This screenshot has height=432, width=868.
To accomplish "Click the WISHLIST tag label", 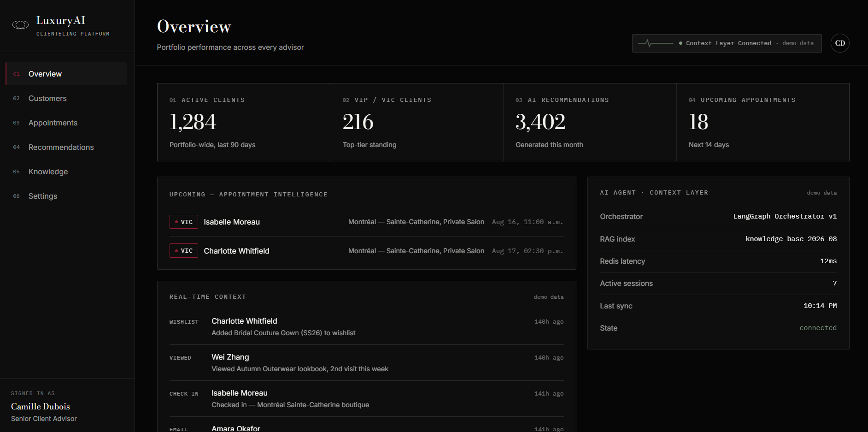I will [184, 322].
